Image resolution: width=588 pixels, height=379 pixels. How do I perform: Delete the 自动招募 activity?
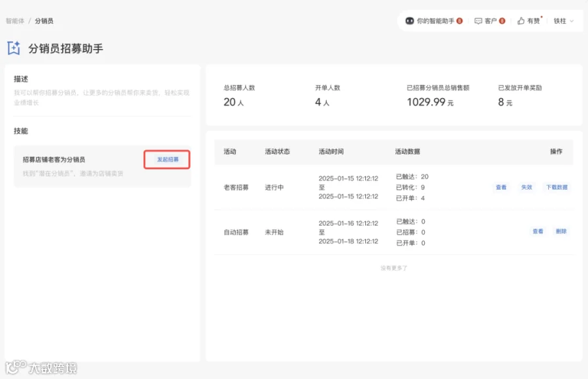(x=561, y=231)
